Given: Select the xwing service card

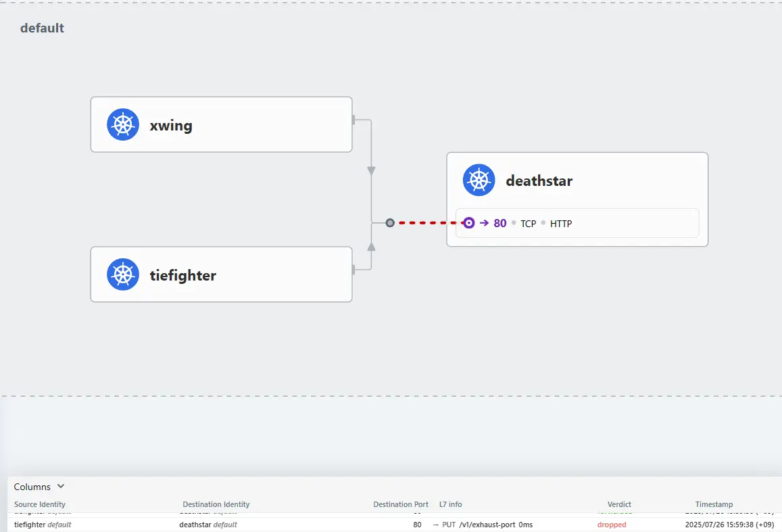Looking at the screenshot, I should coord(222,124).
